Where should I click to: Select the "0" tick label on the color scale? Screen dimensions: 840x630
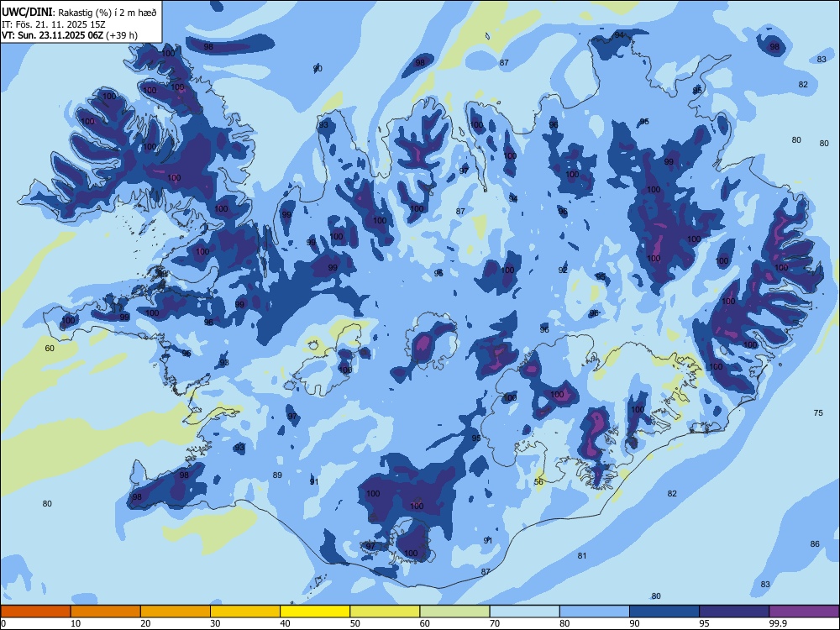3,623
